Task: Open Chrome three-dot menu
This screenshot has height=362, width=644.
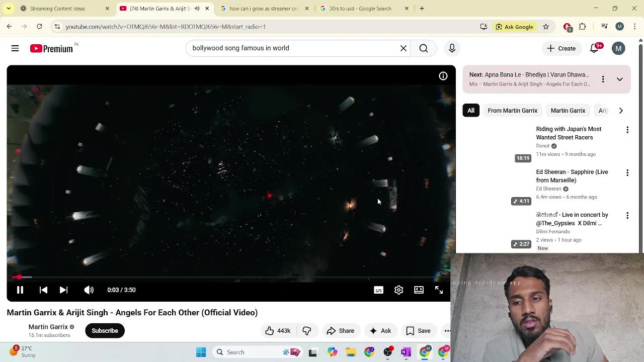Action: (x=635, y=27)
